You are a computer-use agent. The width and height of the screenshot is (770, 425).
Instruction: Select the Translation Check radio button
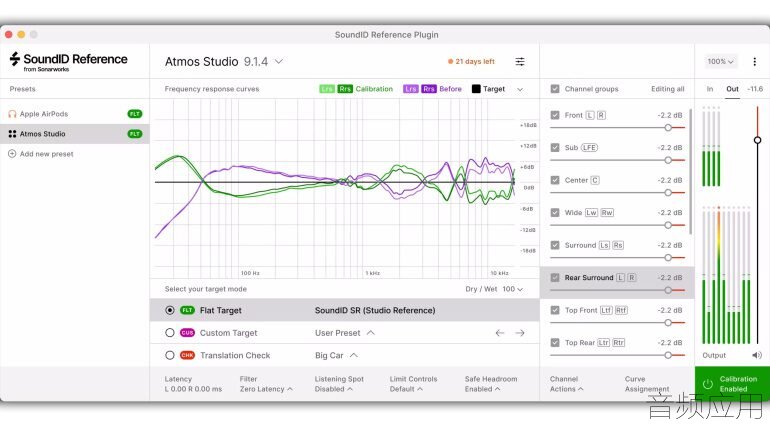click(x=170, y=355)
